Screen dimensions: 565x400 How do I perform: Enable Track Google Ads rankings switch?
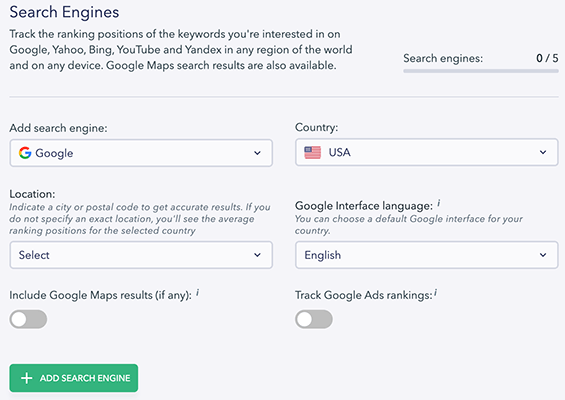(x=314, y=319)
